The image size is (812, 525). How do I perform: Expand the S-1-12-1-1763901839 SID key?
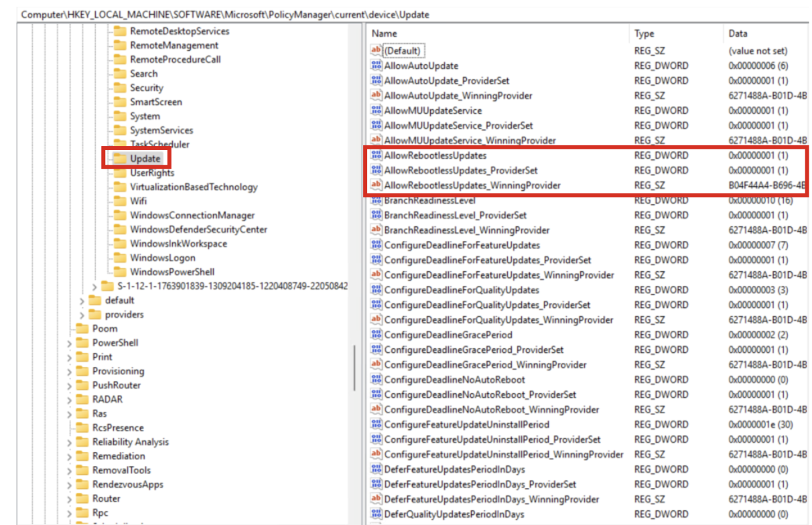tap(94, 287)
